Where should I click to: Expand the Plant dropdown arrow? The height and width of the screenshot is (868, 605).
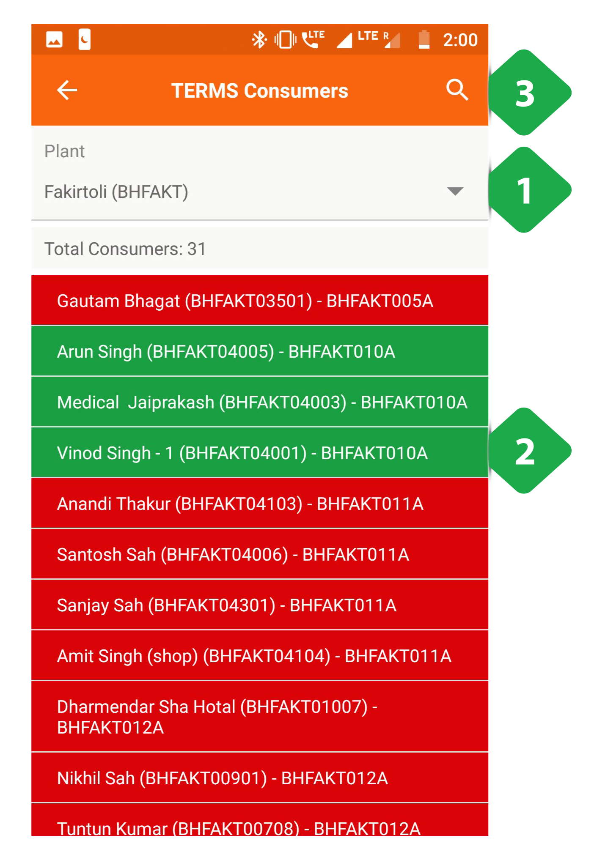tap(455, 192)
